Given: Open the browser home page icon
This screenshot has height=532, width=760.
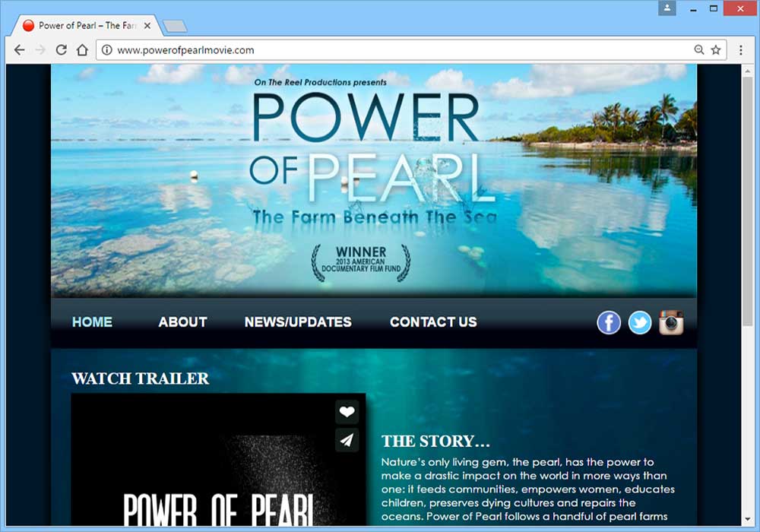Looking at the screenshot, I should pos(82,50).
